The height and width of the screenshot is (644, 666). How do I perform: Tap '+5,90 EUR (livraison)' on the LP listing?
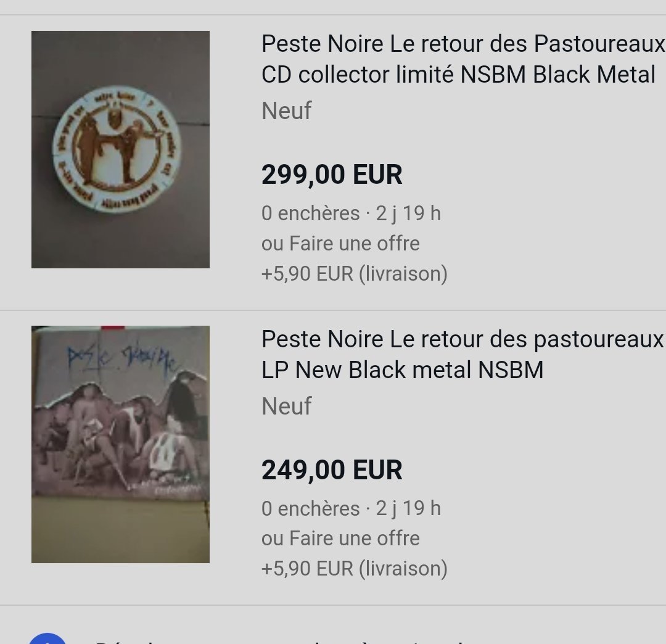pos(354,568)
